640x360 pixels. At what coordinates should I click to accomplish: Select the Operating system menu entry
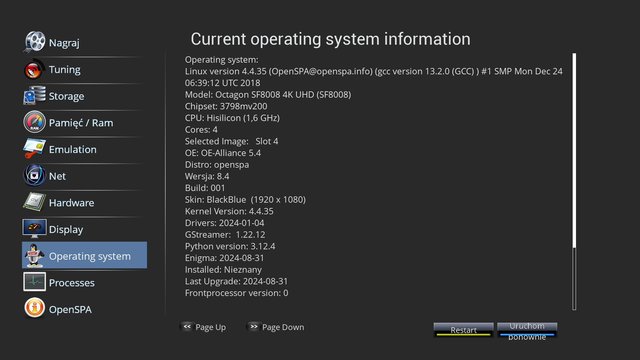84,255
